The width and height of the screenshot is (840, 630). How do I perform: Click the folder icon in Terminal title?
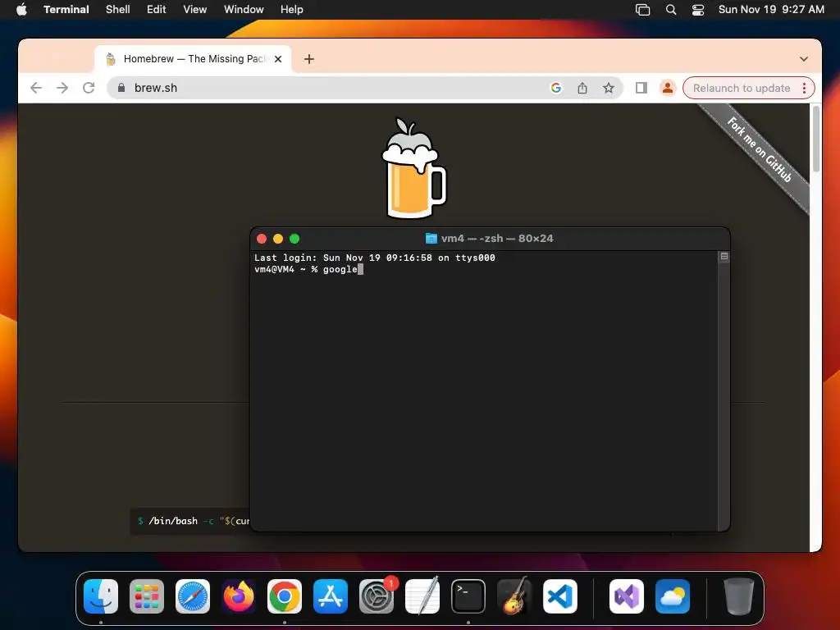[431, 239]
